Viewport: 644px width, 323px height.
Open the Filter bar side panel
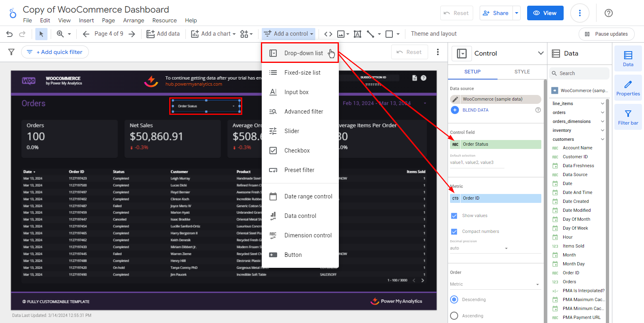tap(628, 117)
